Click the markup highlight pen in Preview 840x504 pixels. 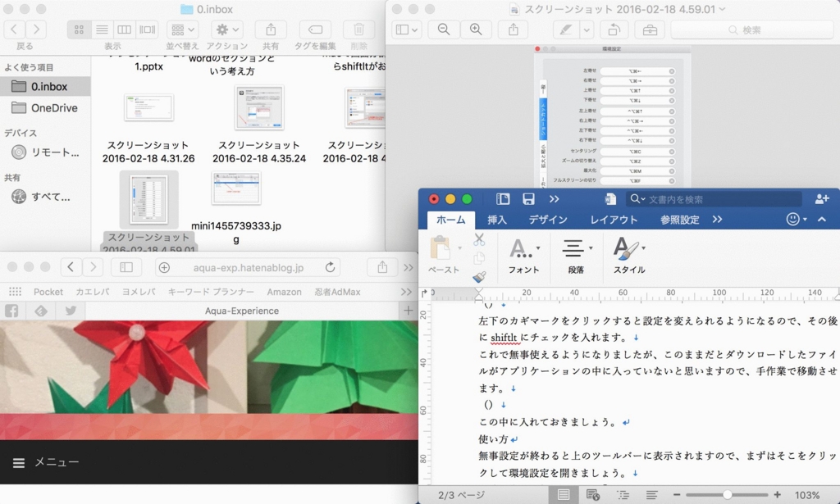(x=566, y=30)
